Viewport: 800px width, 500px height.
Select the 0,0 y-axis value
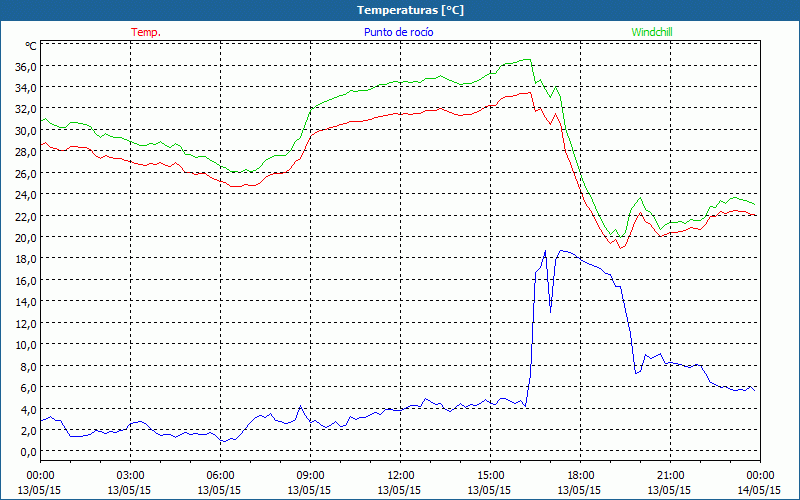(28, 452)
